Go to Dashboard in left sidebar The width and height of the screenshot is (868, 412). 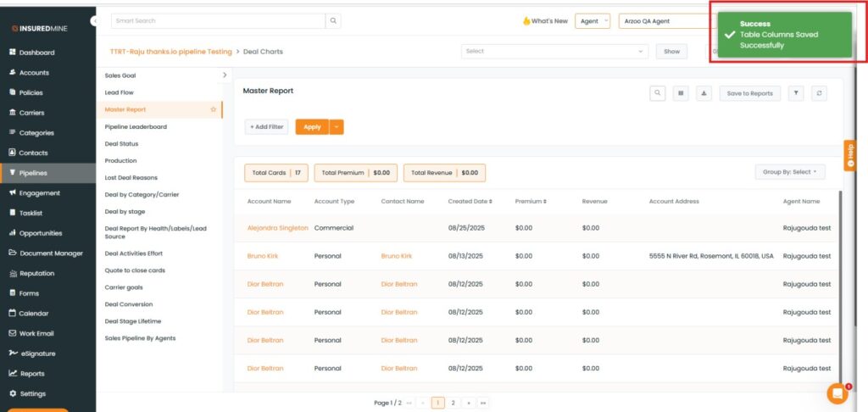point(36,53)
